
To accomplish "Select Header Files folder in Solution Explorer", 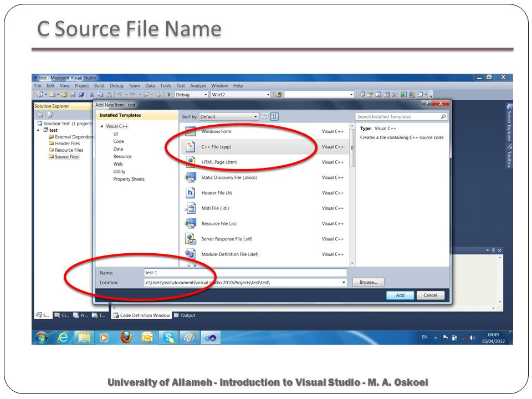I will coord(64,144).
